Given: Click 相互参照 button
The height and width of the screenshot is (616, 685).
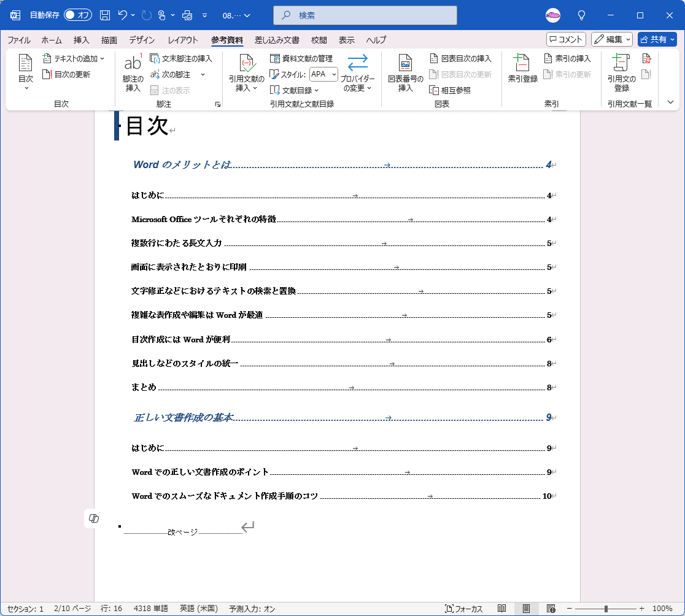Looking at the screenshot, I should 451,90.
